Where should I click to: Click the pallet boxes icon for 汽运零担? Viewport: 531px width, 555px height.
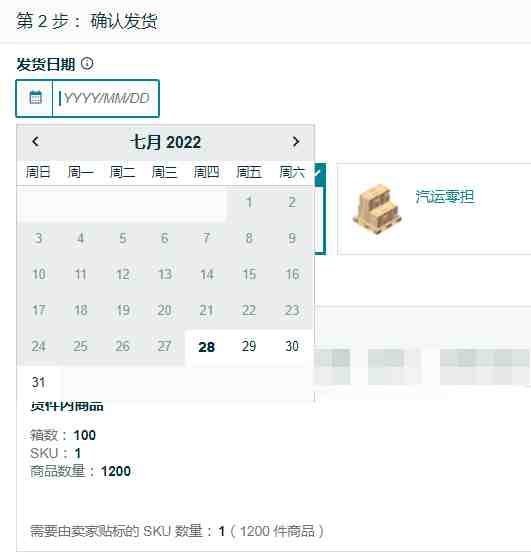[x=377, y=209]
